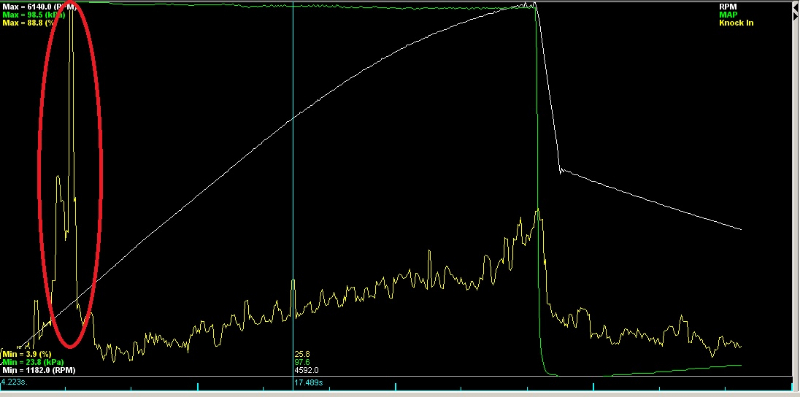This screenshot has width=800, height=397.
Task: Click the Max 6140.0 RPM readout
Action: pyautogui.click(x=39, y=7)
